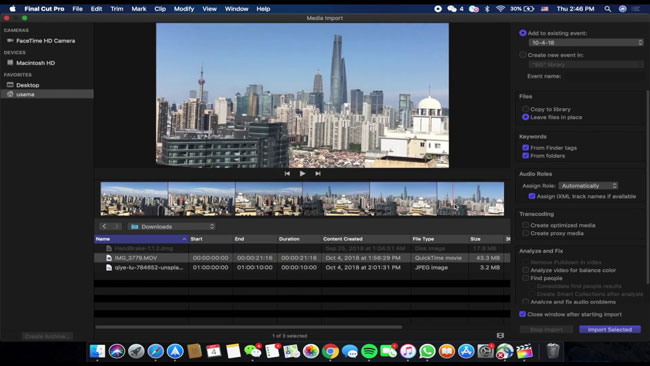This screenshot has height=366, width=650.
Task: Open Assign Role Automatically dropdown
Action: pos(588,186)
